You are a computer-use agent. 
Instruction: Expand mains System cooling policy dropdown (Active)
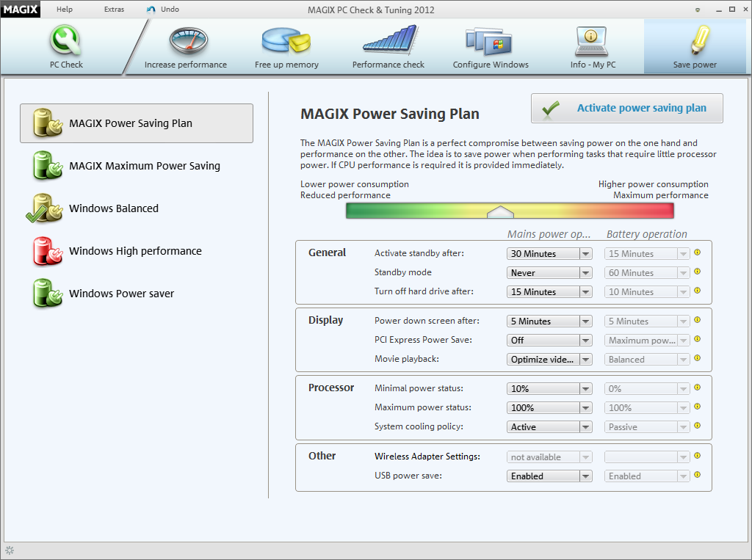(x=549, y=427)
